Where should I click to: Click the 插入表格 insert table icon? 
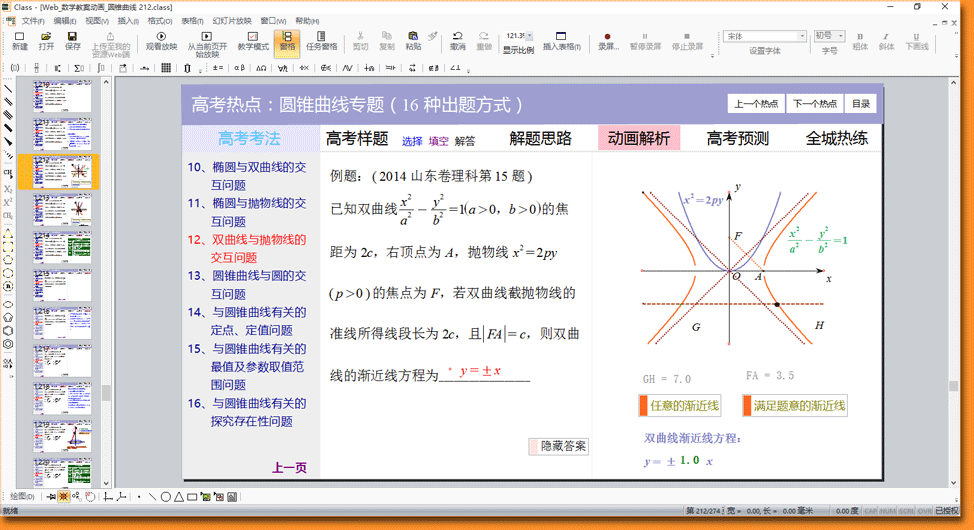point(562,40)
